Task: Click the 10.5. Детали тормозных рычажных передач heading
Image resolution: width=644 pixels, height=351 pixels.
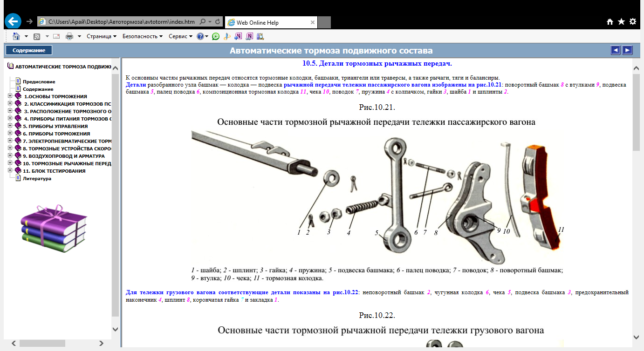Action: (x=377, y=63)
